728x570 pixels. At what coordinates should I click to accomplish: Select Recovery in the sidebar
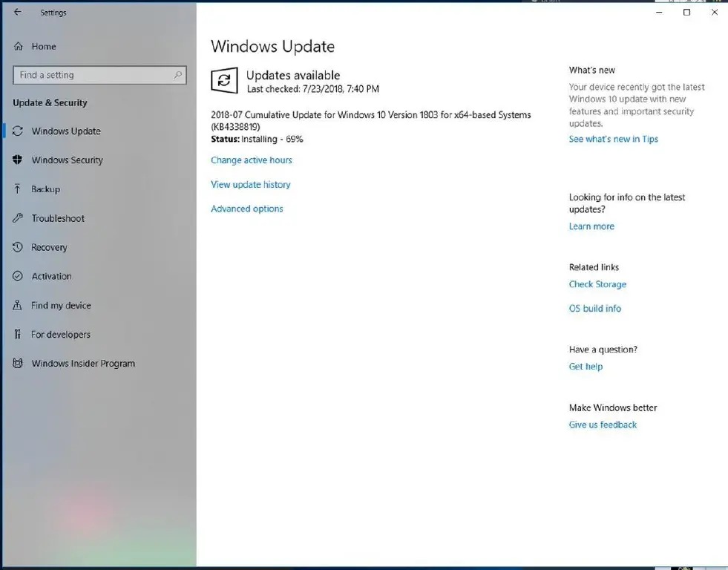49,247
